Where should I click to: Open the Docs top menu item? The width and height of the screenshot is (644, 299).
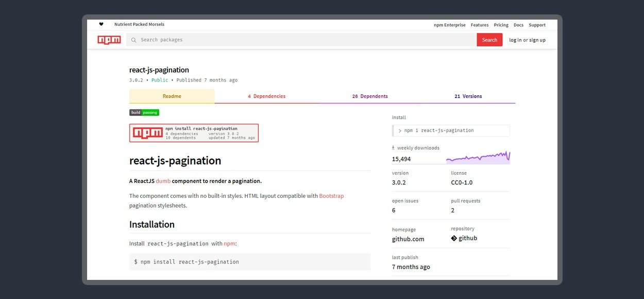click(x=518, y=25)
